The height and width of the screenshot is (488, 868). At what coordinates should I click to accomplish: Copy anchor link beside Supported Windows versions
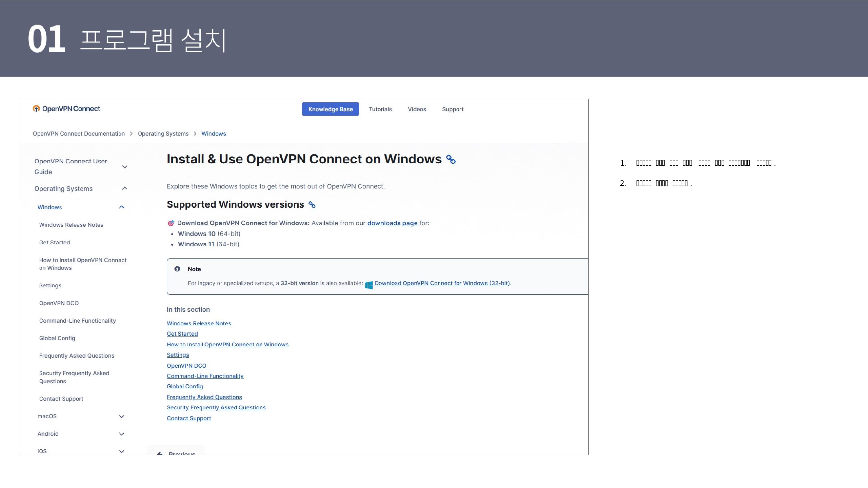(x=312, y=205)
